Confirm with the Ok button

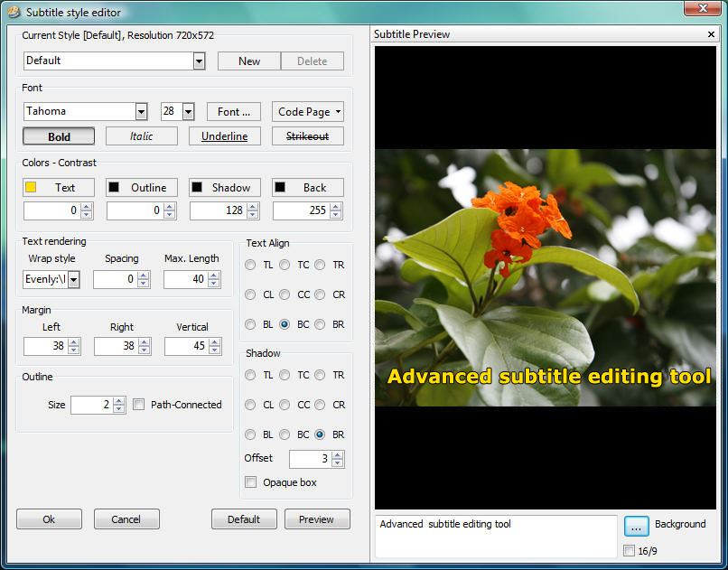(49, 519)
